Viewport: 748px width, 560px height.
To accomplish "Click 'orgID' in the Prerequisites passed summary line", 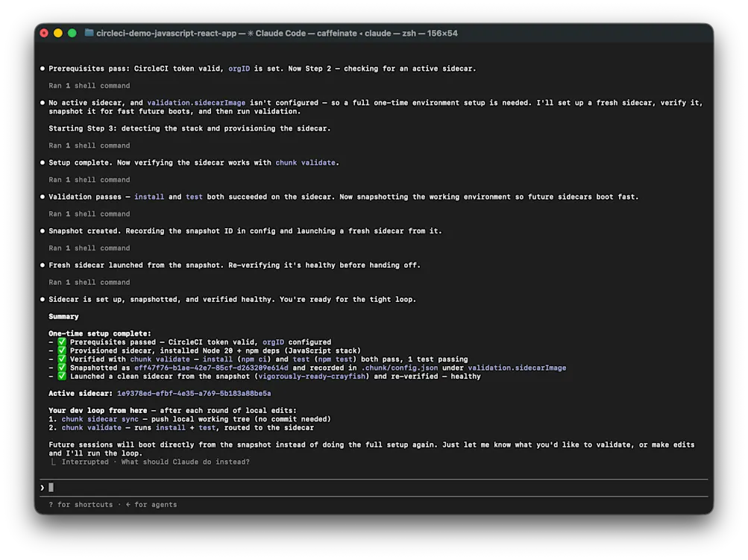I will tap(273, 342).
